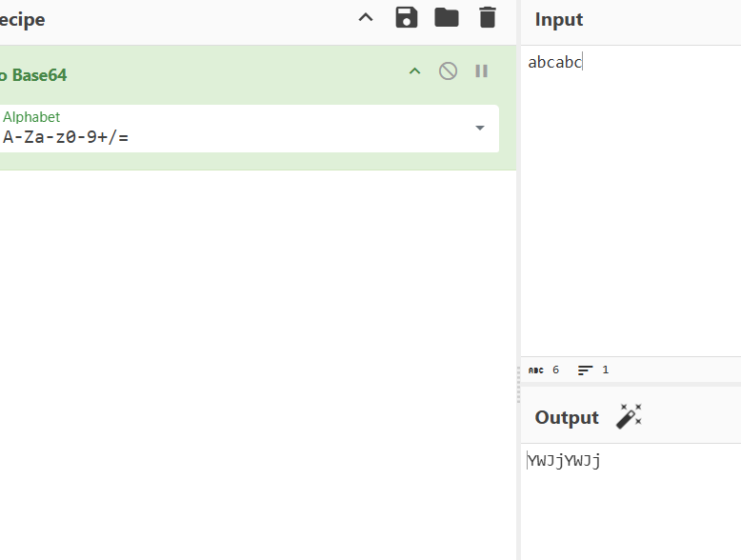
Task: Click the Input pane header title
Action: click(559, 19)
